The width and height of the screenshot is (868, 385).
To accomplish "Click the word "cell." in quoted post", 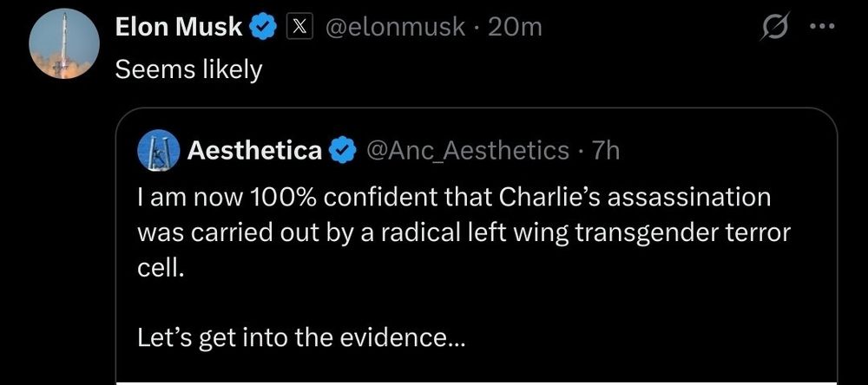I will pos(161,268).
